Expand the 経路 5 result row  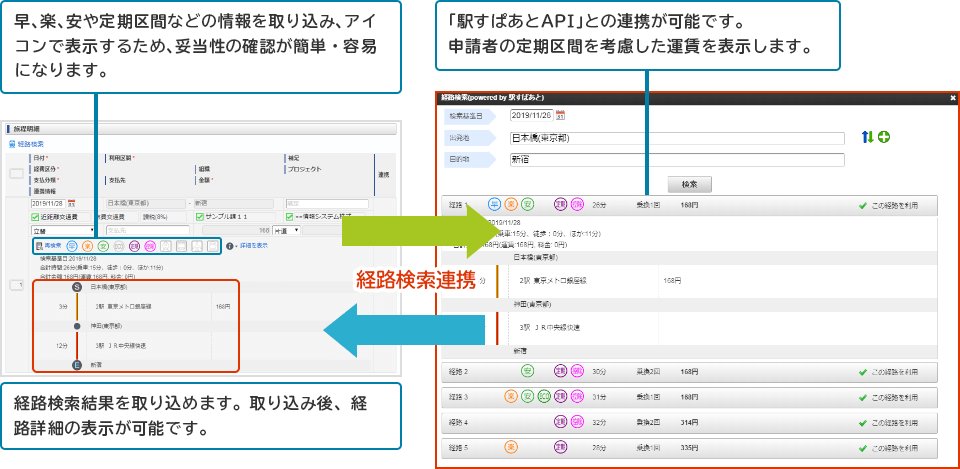coord(689,448)
